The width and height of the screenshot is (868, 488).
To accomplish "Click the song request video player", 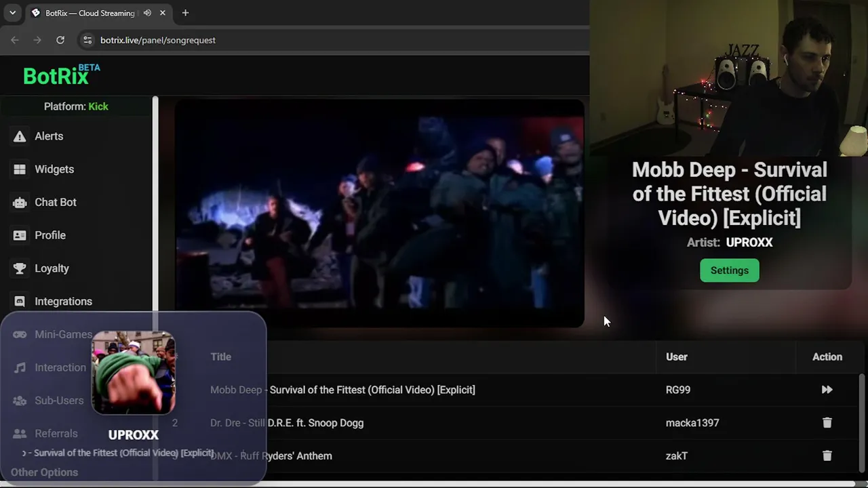I will (x=380, y=213).
